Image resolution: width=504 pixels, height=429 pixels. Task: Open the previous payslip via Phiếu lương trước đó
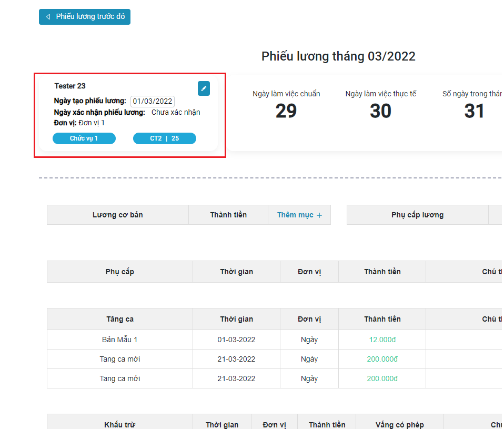point(85,17)
